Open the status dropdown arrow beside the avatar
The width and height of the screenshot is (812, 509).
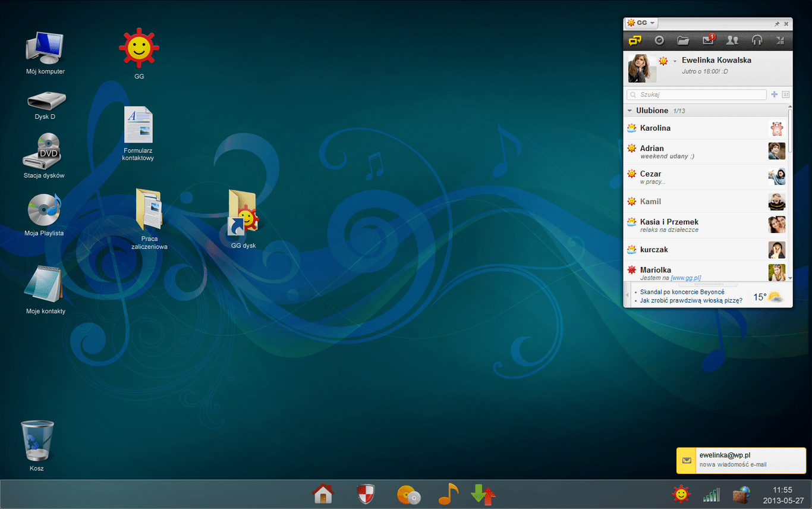[675, 61]
